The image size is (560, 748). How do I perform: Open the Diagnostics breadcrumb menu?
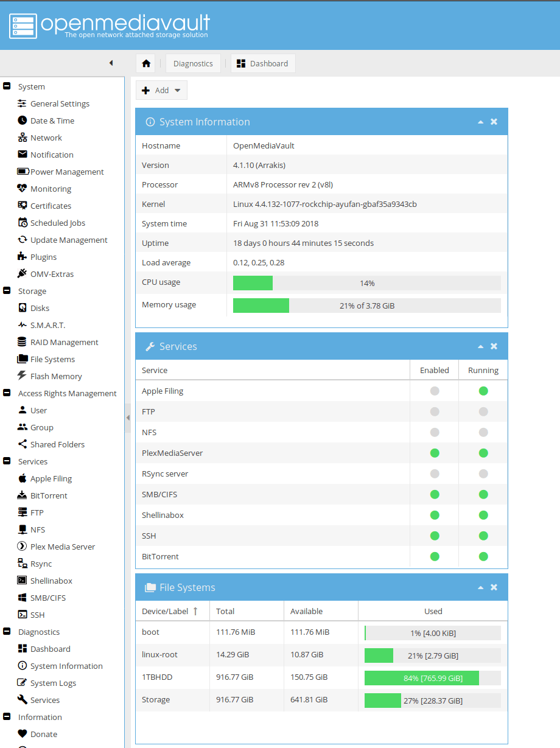tap(192, 63)
